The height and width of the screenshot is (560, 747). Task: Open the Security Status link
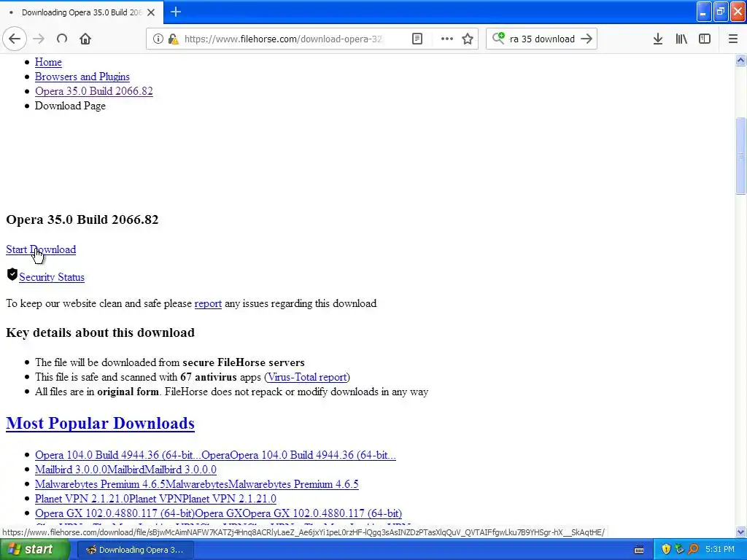52,277
